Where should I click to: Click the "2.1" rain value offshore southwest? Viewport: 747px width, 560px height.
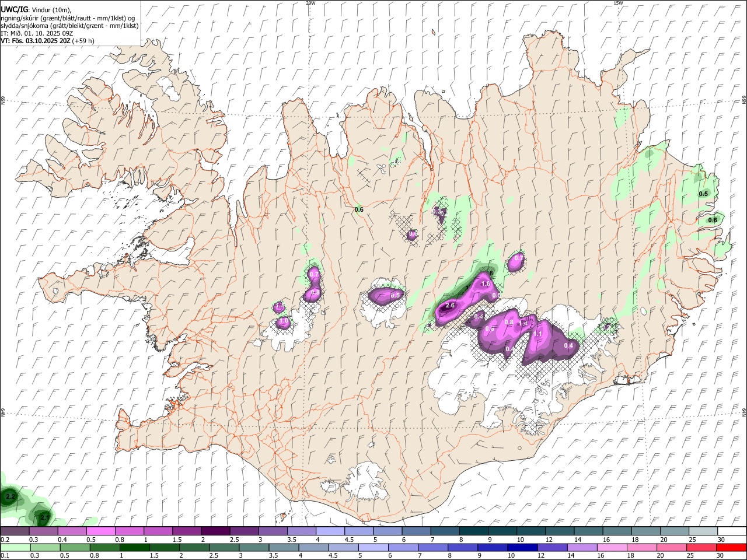[45, 517]
